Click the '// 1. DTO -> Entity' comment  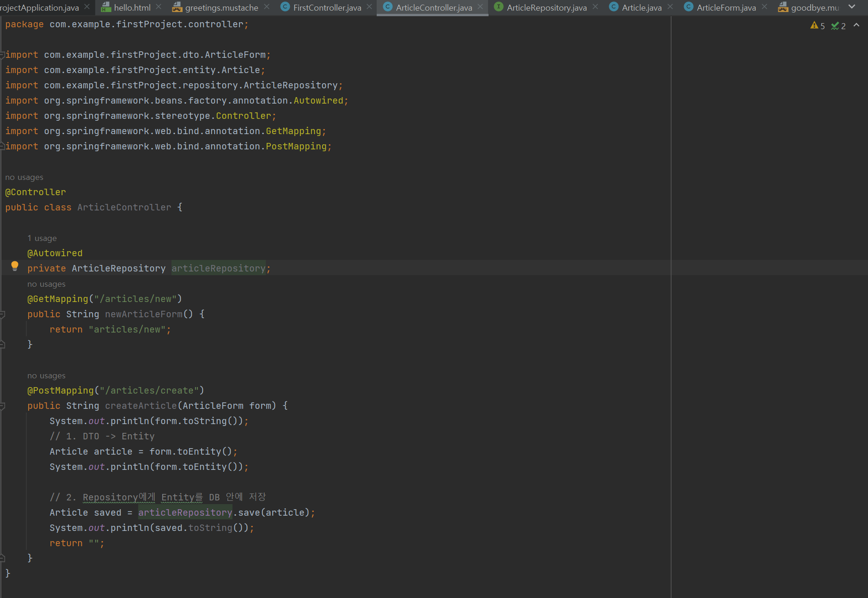coord(102,436)
